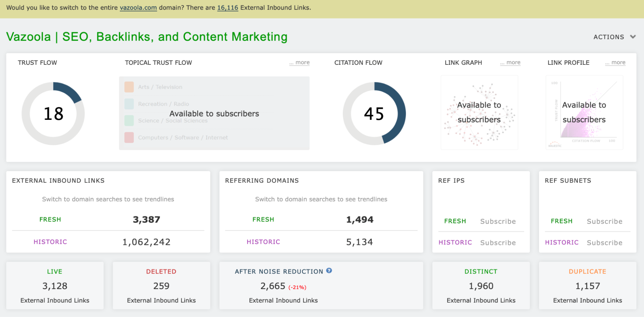Click the DISTINCT card heading
The height and width of the screenshot is (317, 644).
click(481, 272)
